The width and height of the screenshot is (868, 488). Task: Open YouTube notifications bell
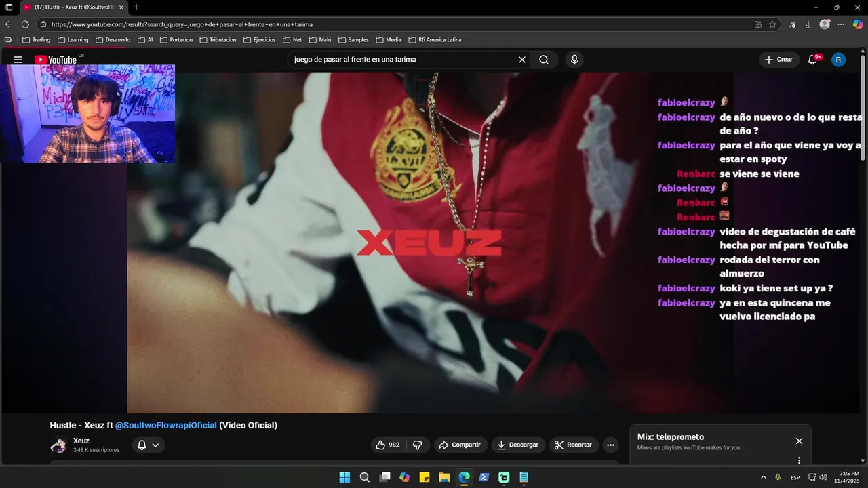tap(813, 60)
